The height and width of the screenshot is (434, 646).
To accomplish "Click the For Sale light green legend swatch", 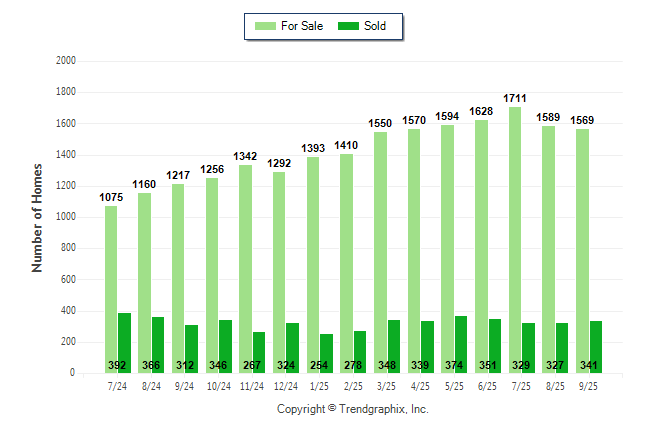I will (x=267, y=26).
